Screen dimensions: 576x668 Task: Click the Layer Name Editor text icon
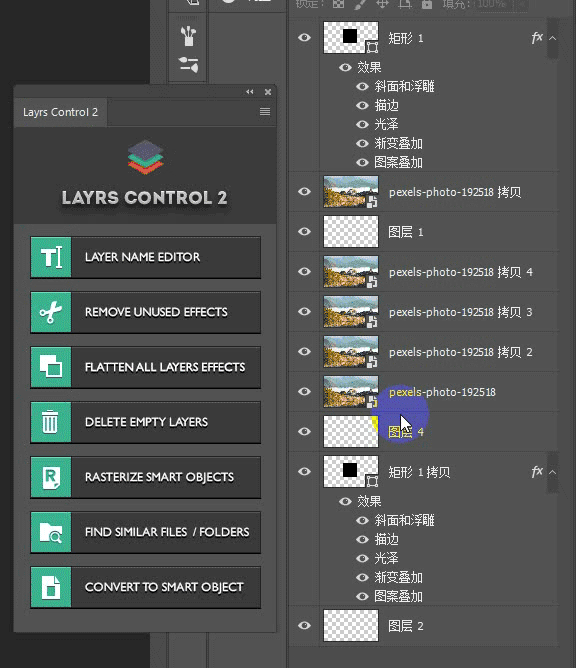pyautogui.click(x=51, y=257)
